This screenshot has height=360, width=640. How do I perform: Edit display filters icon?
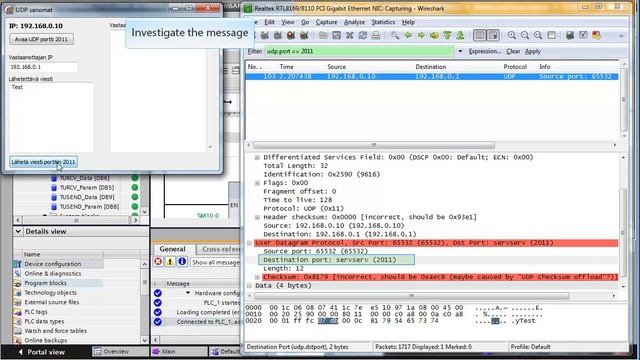(583, 36)
